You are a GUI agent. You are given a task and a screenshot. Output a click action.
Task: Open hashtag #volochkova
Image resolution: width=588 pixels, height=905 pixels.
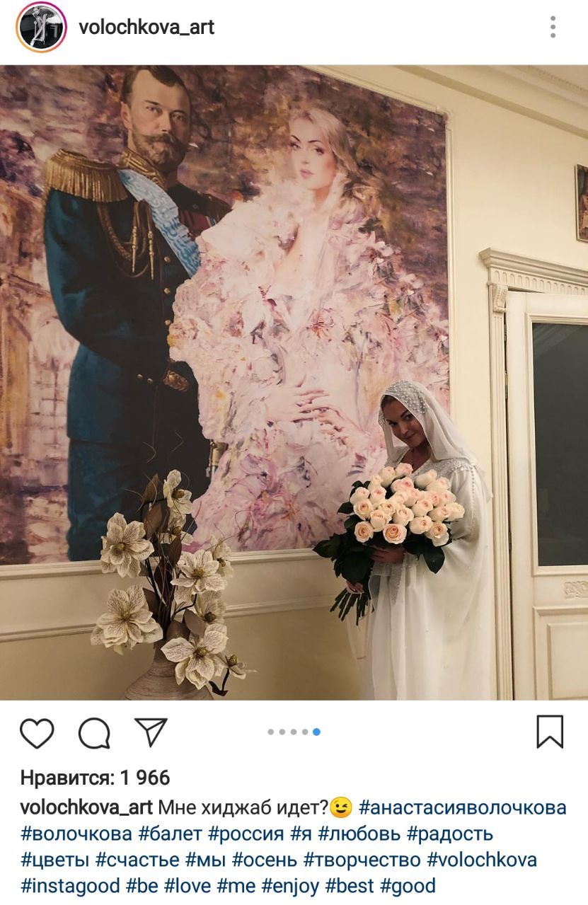pyautogui.click(x=482, y=860)
